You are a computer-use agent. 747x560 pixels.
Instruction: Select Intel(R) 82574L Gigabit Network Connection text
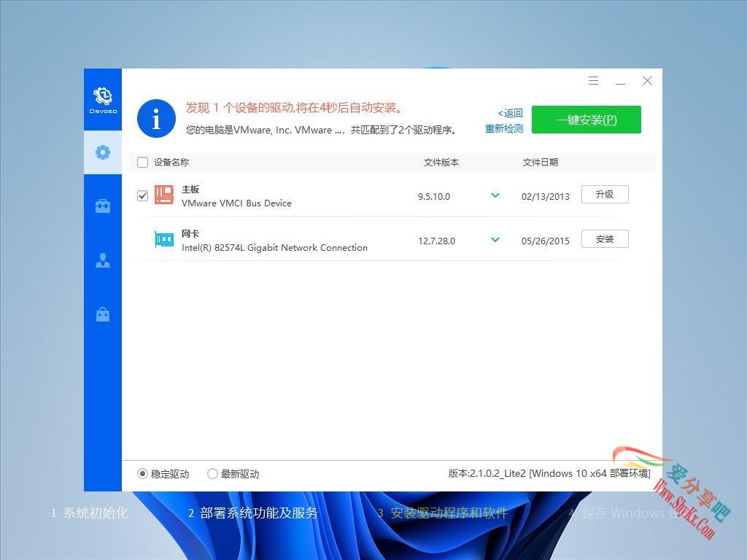point(274,248)
